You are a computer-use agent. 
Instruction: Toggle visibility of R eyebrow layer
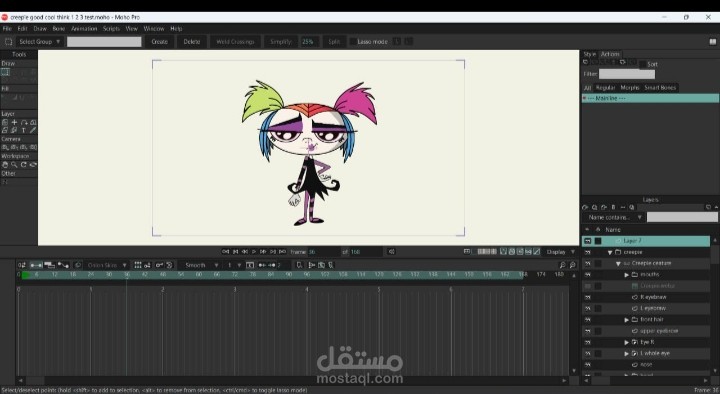[x=587, y=297]
